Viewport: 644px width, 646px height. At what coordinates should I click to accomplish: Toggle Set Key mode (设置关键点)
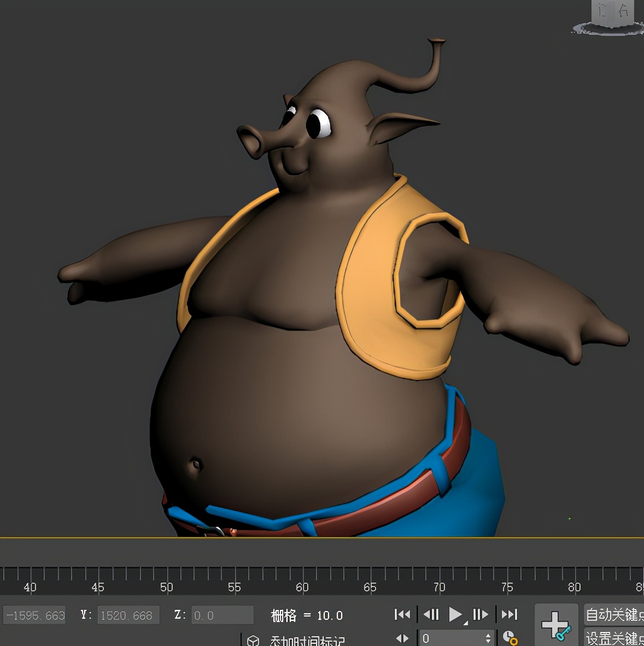click(x=613, y=638)
